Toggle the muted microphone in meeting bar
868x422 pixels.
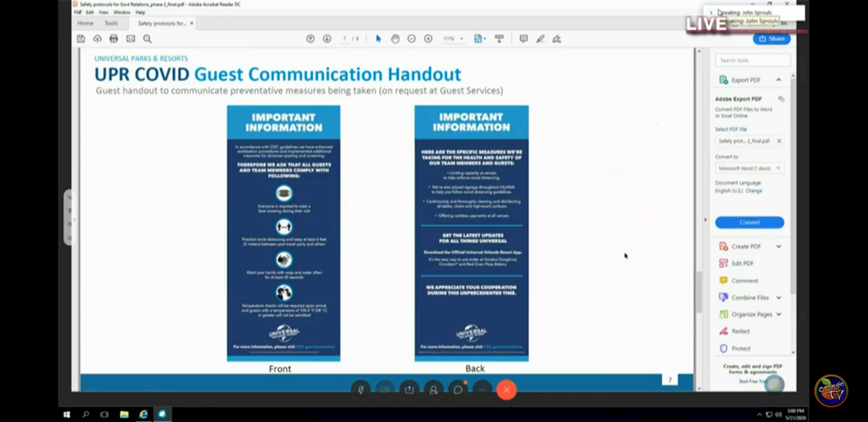click(x=360, y=389)
